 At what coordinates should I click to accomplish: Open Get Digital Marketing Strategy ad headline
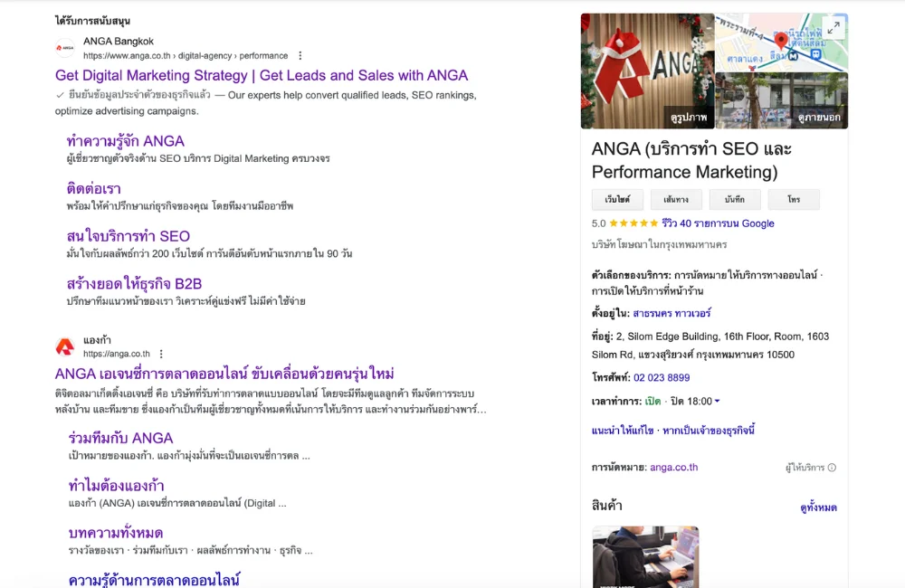click(x=262, y=76)
